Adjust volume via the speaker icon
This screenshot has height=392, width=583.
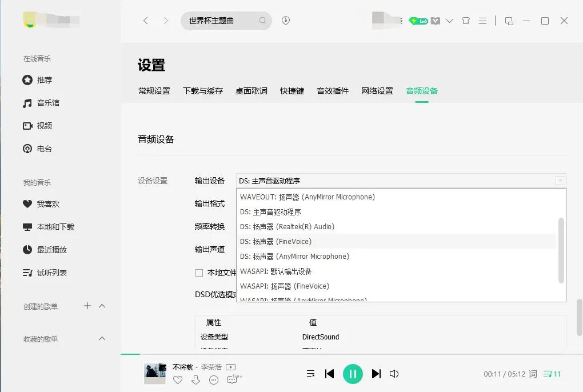point(394,374)
